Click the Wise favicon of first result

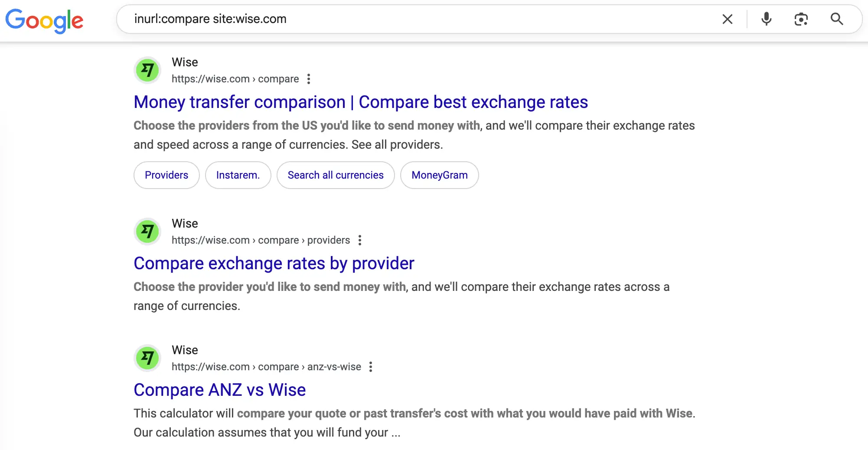(x=147, y=70)
